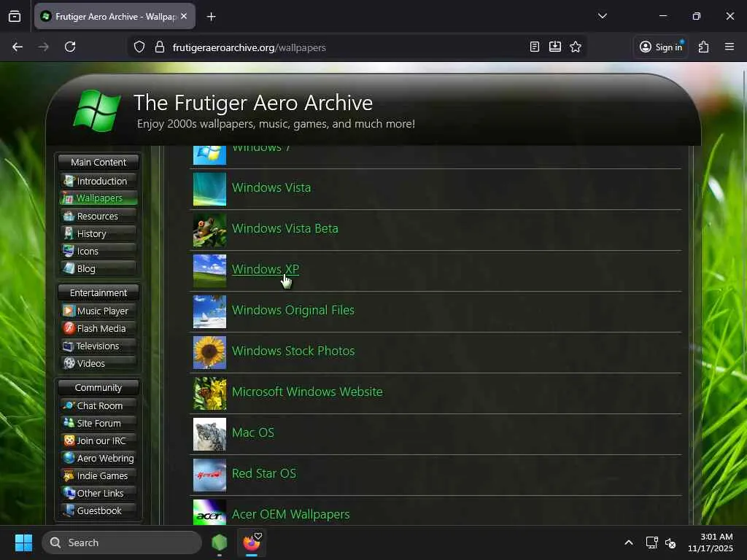Click the sailboat Original Files thumbnail
The image size is (747, 560).
tap(209, 312)
